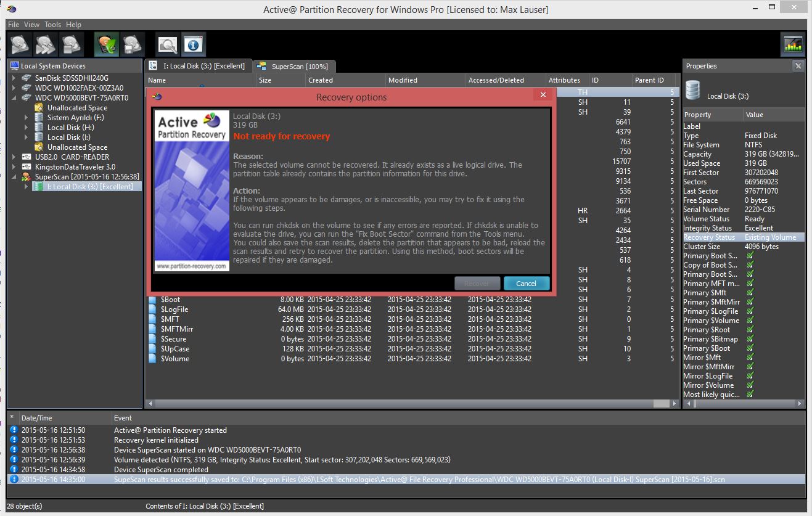Select the Serial Number property row

click(744, 210)
